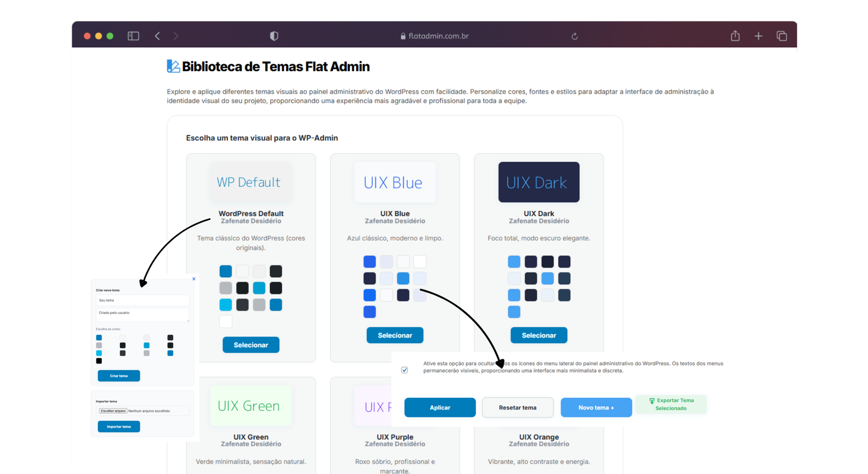Open a new tab with the plus icon

(758, 36)
